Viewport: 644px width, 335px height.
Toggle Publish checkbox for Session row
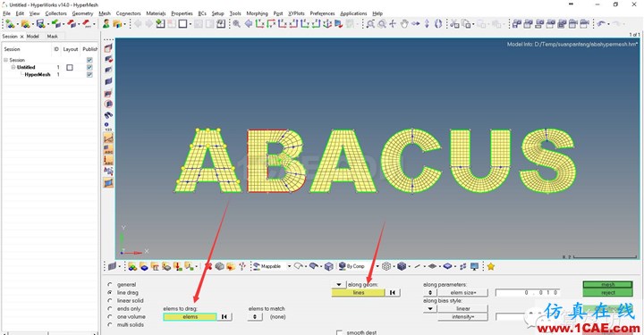pyautogui.click(x=89, y=60)
